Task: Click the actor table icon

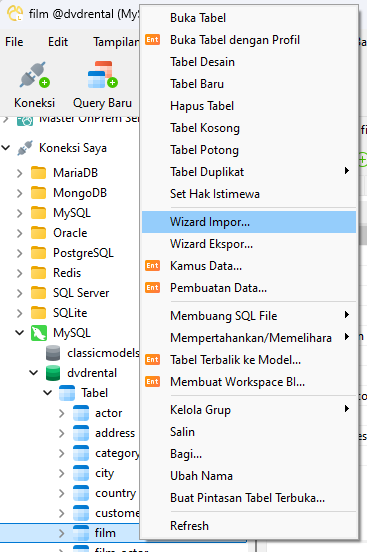Action: pyautogui.click(x=81, y=413)
